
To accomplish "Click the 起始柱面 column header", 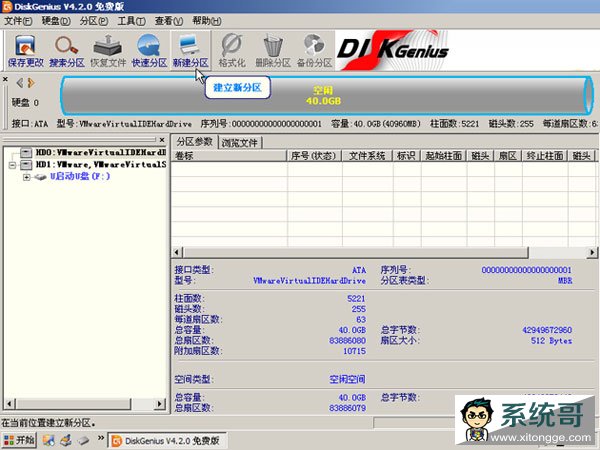I will (x=443, y=156).
